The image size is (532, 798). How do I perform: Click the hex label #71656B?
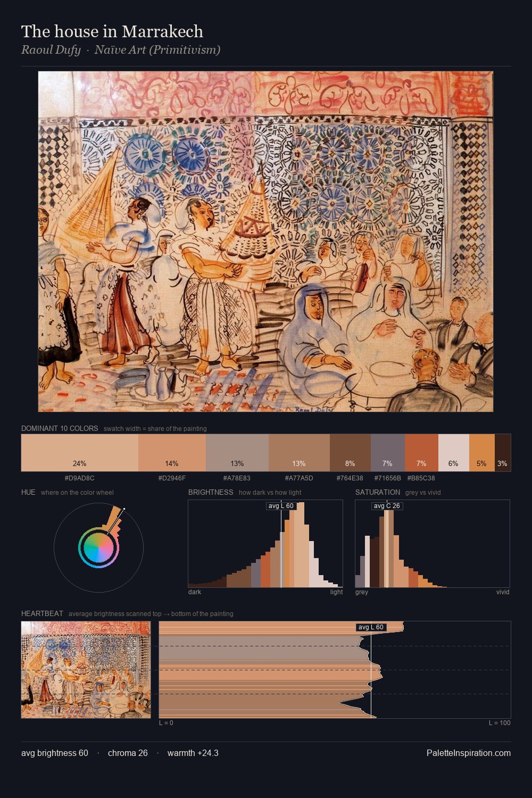click(x=388, y=478)
